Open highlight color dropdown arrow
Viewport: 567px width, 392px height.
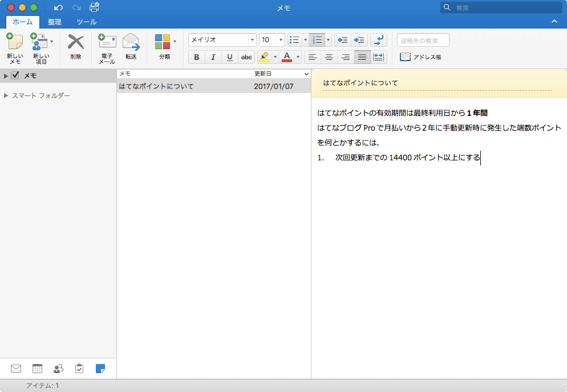(x=275, y=57)
